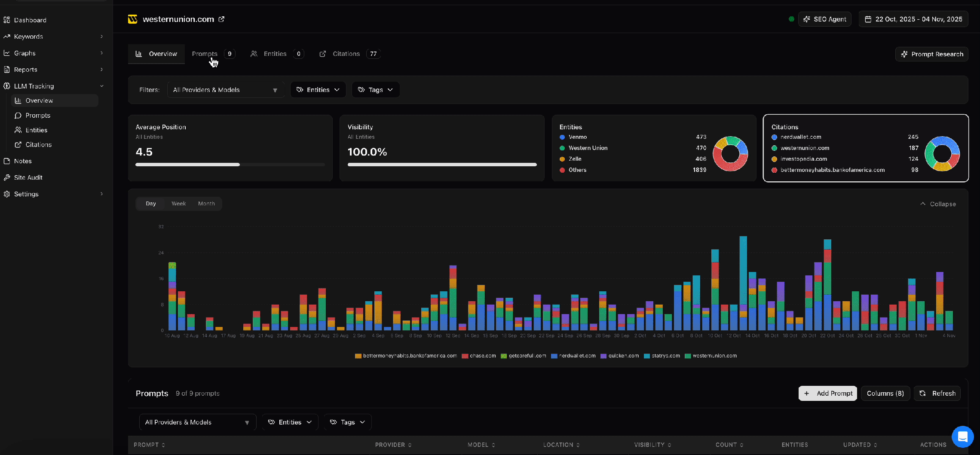The width and height of the screenshot is (980, 455).
Task: Collapse the chart panel
Action: [x=938, y=204]
